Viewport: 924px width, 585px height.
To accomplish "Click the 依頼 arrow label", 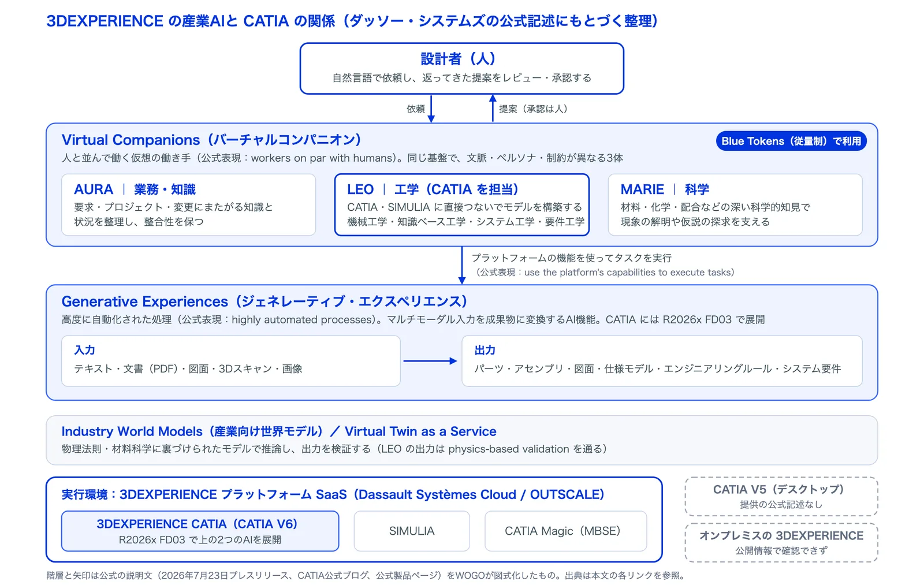I will tap(415, 109).
